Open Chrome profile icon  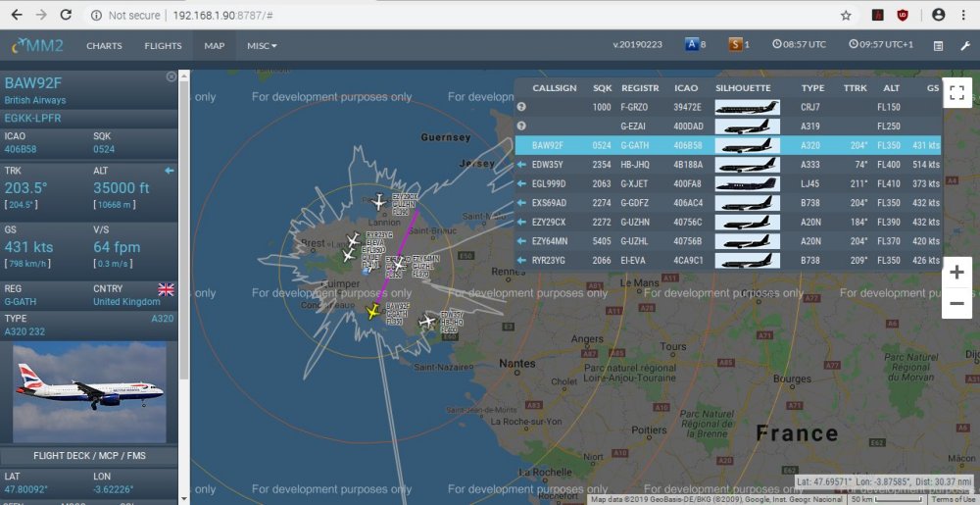coord(938,15)
